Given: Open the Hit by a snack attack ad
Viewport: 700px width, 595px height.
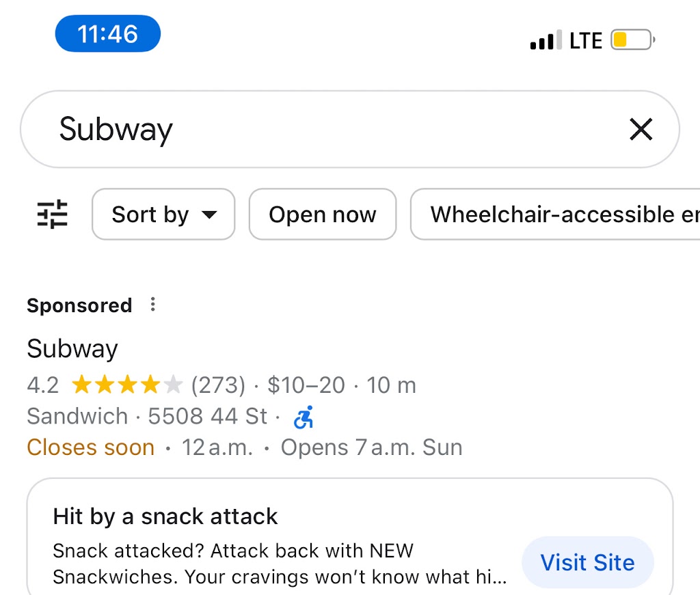Looking at the screenshot, I should [165, 516].
